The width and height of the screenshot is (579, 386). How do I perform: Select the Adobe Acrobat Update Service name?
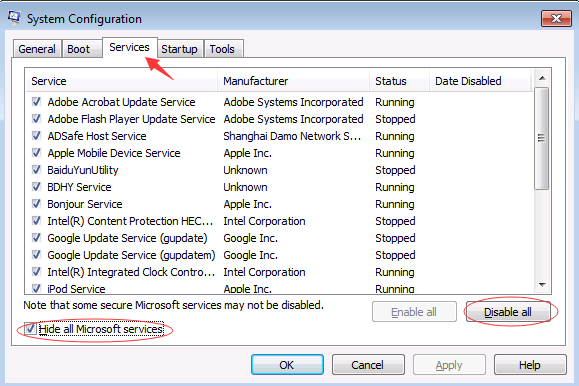(121, 102)
